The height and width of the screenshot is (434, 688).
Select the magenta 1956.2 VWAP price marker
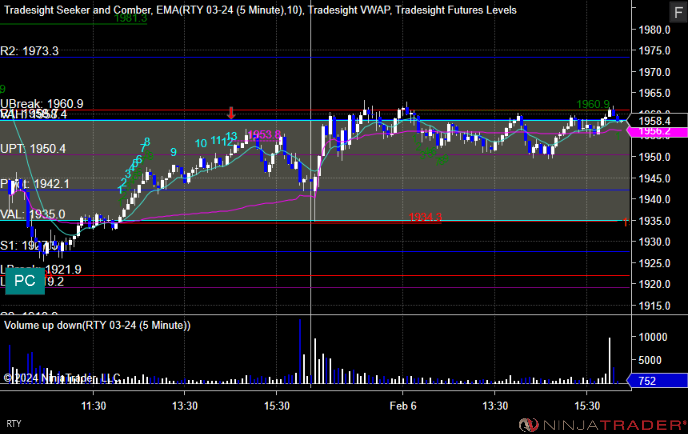click(x=658, y=132)
